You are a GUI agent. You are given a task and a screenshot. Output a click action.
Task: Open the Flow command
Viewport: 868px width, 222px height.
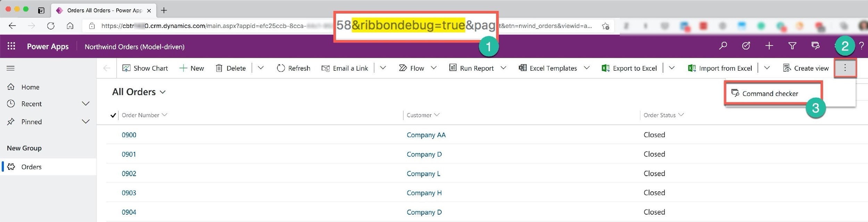411,68
